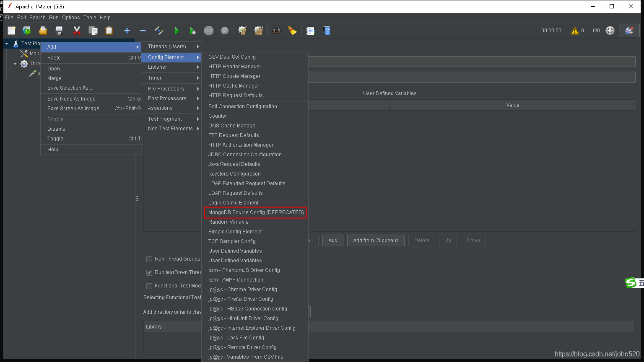Collapse the Test Plan tree node arrow
644x362 pixels.
7,44
